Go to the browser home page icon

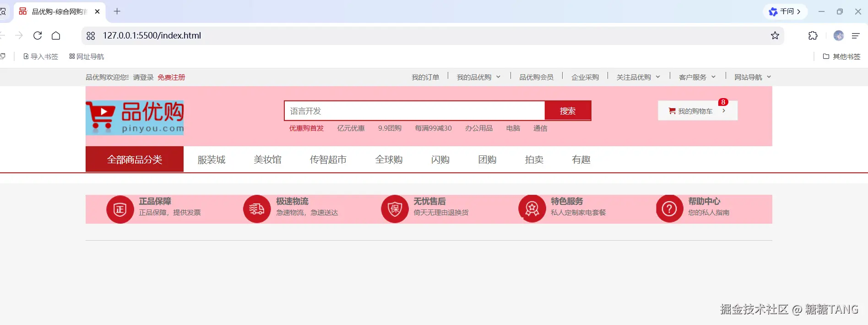pyautogui.click(x=56, y=35)
